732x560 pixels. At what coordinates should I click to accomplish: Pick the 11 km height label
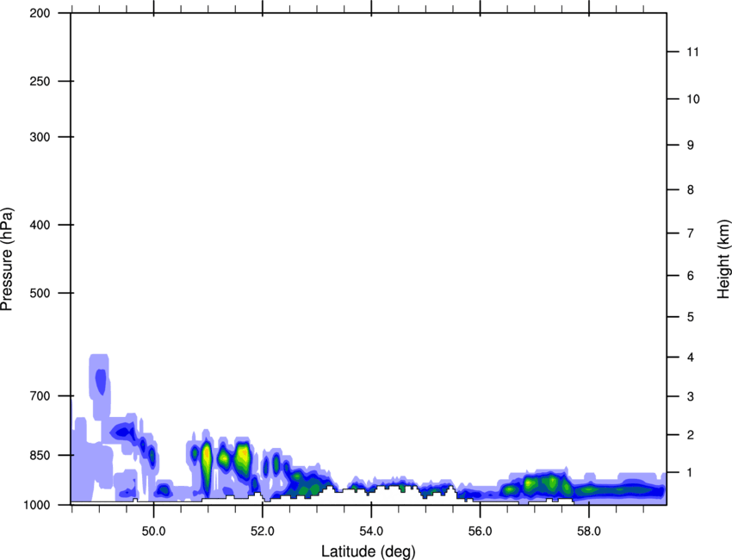point(692,52)
